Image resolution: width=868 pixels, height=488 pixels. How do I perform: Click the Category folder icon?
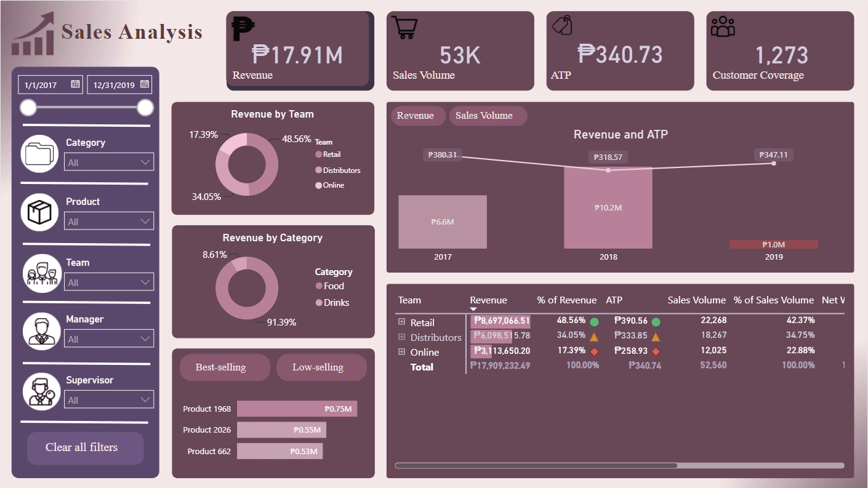[x=40, y=154]
